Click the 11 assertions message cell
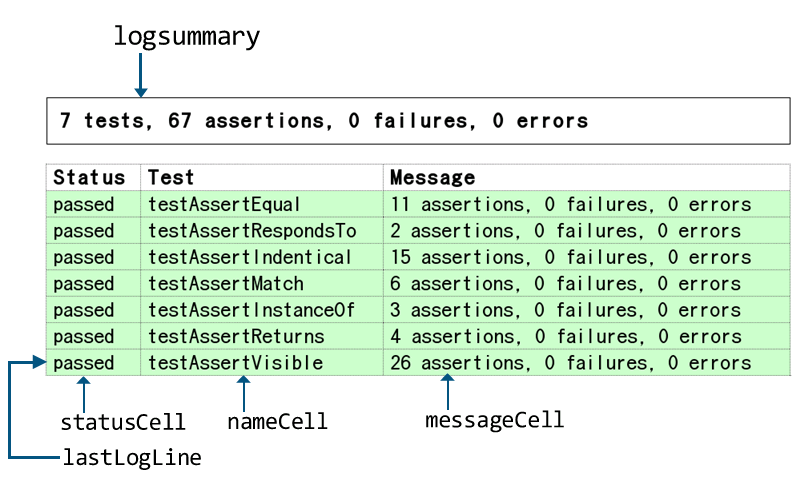 pos(587,204)
